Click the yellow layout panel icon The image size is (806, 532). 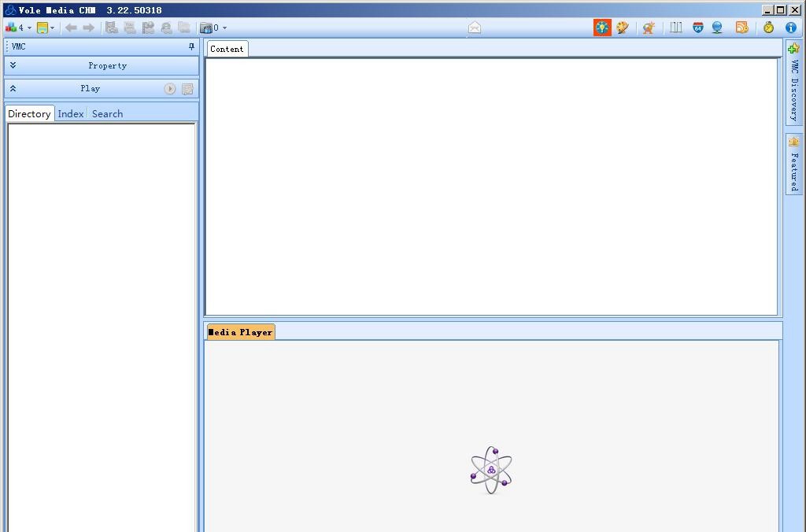(x=43, y=28)
